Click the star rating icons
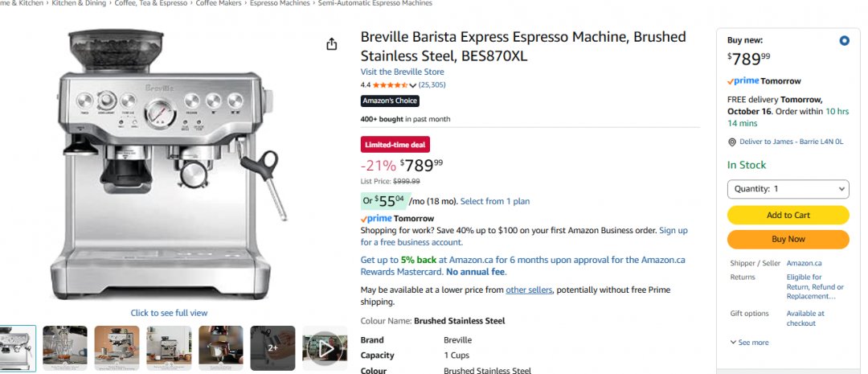The height and width of the screenshot is (374, 868). coord(390,85)
